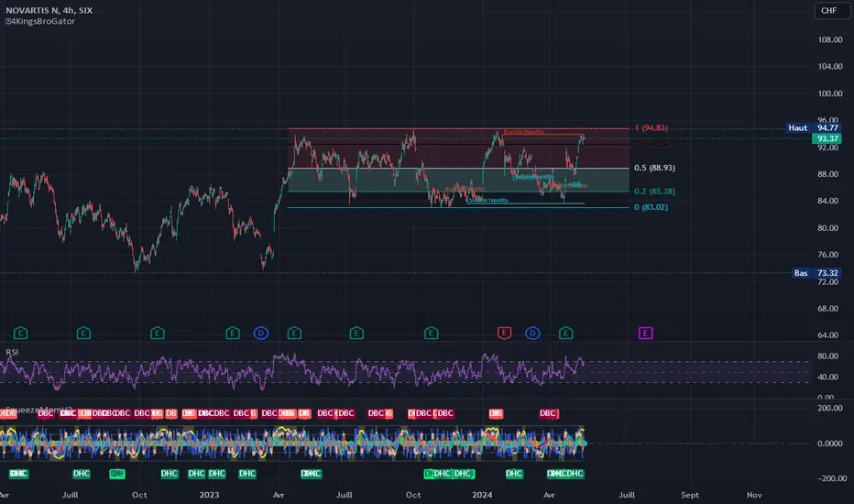The height and width of the screenshot is (504, 854).
Task: Select the Fibonacci level 0.2 (85.38) label
Action: [654, 192]
